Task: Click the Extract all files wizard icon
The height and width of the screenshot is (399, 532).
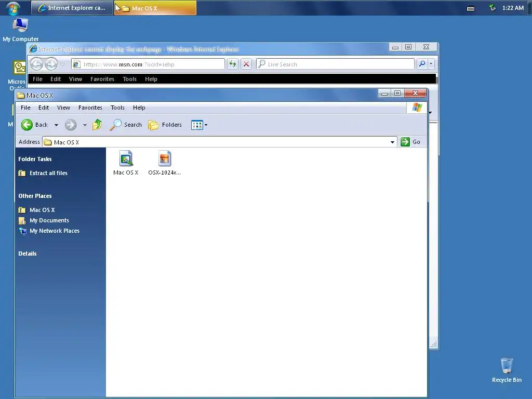Action: (22, 174)
